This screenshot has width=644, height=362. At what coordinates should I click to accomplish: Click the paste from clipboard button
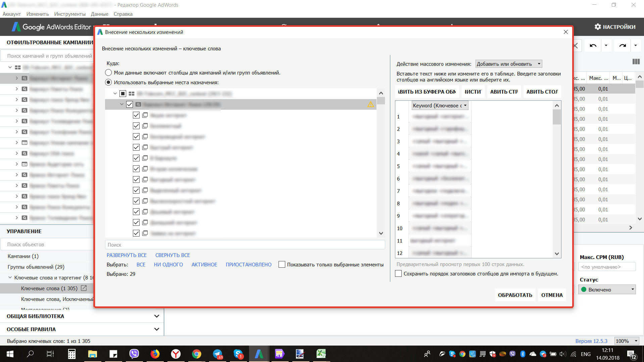point(427,92)
